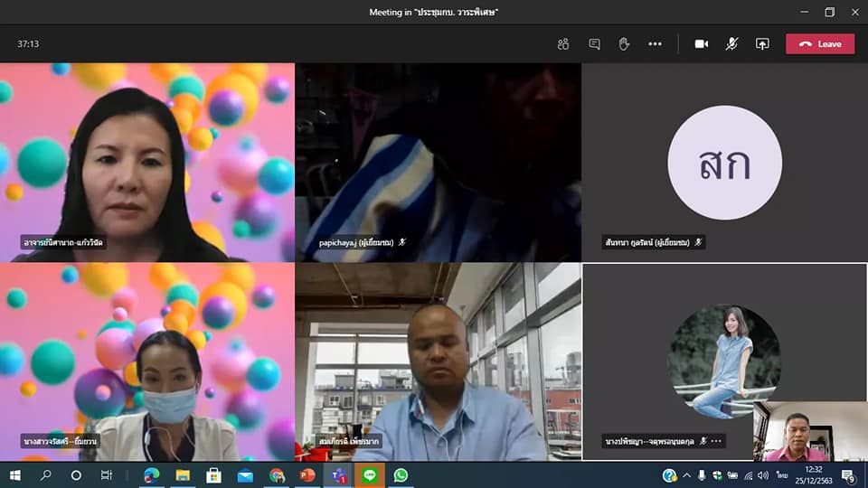
Task: Leave the meeting
Action: point(819,43)
